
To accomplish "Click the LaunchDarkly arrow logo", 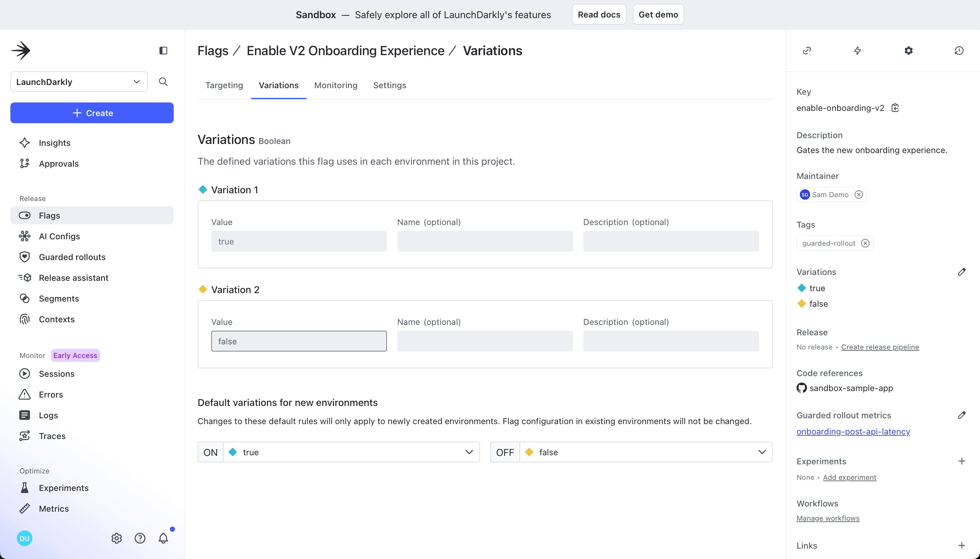I will 21,50.
